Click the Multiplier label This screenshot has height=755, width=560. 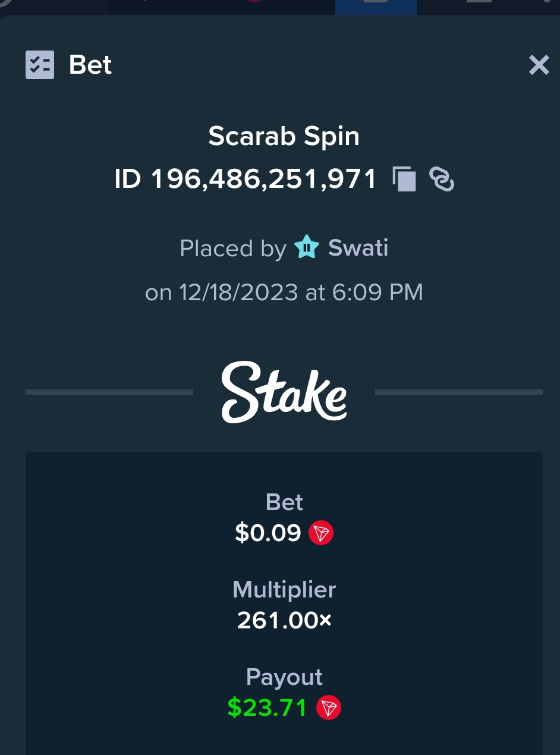284,590
